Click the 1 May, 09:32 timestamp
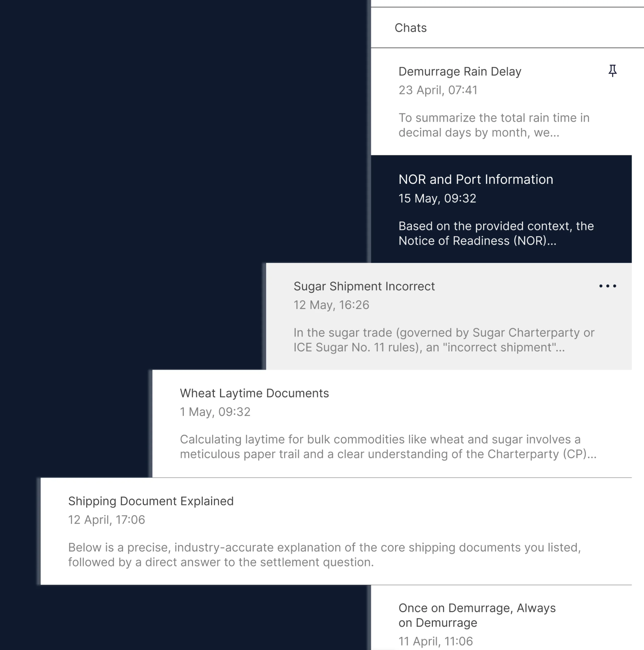This screenshot has width=644, height=650. (215, 412)
